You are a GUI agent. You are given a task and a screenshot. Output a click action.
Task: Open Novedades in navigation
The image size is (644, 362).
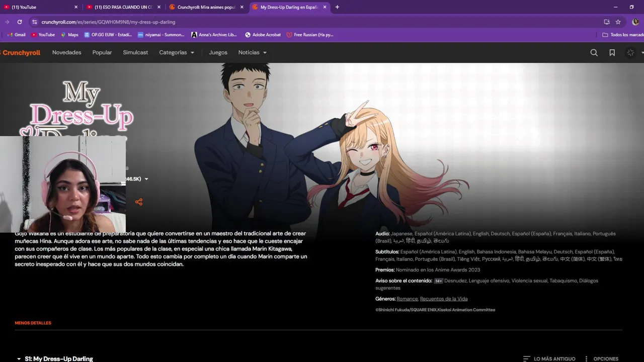coord(66,52)
